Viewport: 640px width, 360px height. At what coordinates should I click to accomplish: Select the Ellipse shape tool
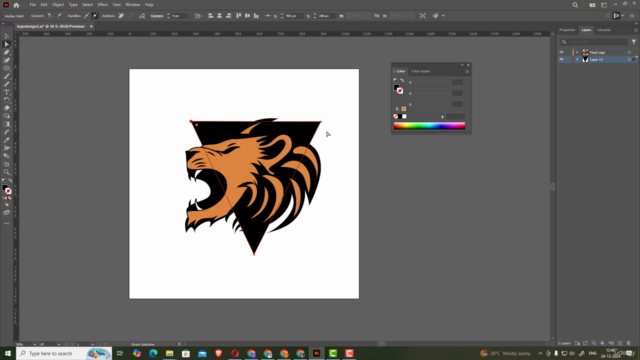pos(7,68)
